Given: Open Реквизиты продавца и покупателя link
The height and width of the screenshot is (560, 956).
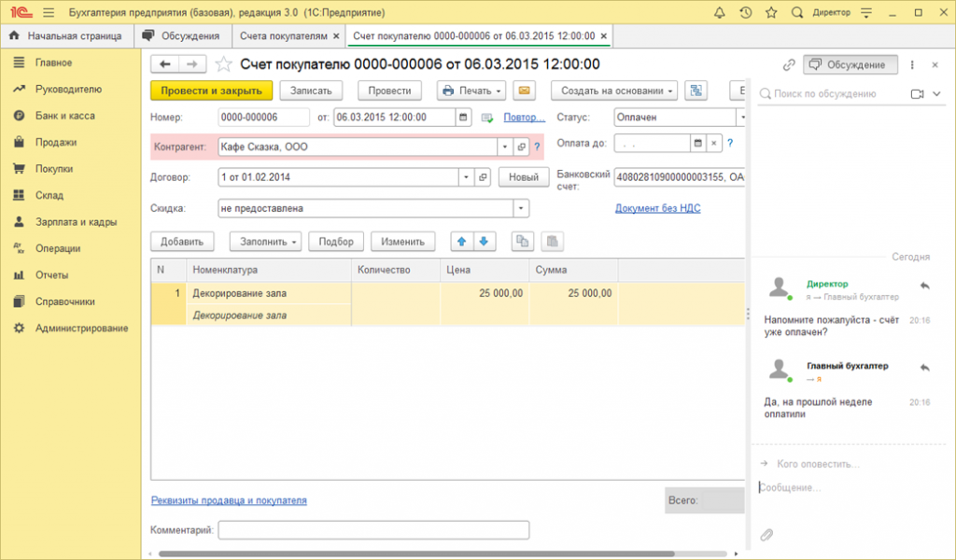Looking at the screenshot, I should coord(229,500).
